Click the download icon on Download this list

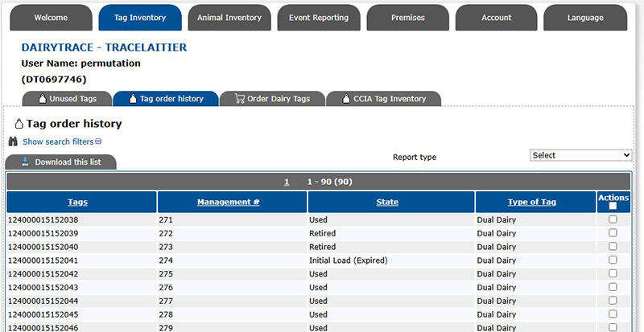tap(25, 162)
